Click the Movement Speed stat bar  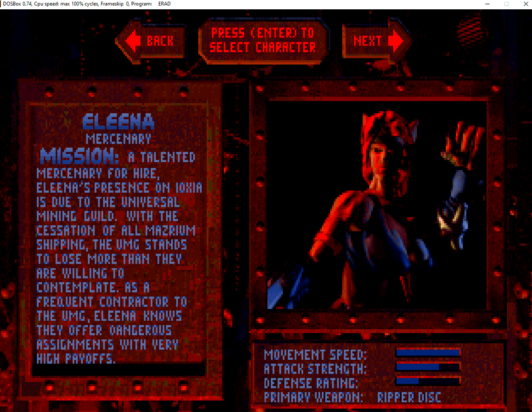(x=428, y=353)
